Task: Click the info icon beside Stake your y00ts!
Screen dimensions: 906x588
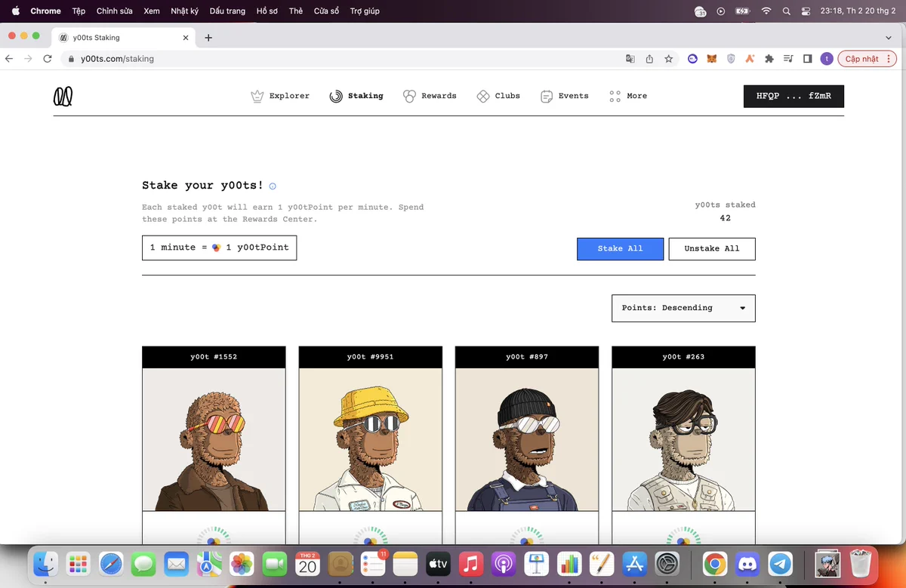Action: click(x=273, y=186)
